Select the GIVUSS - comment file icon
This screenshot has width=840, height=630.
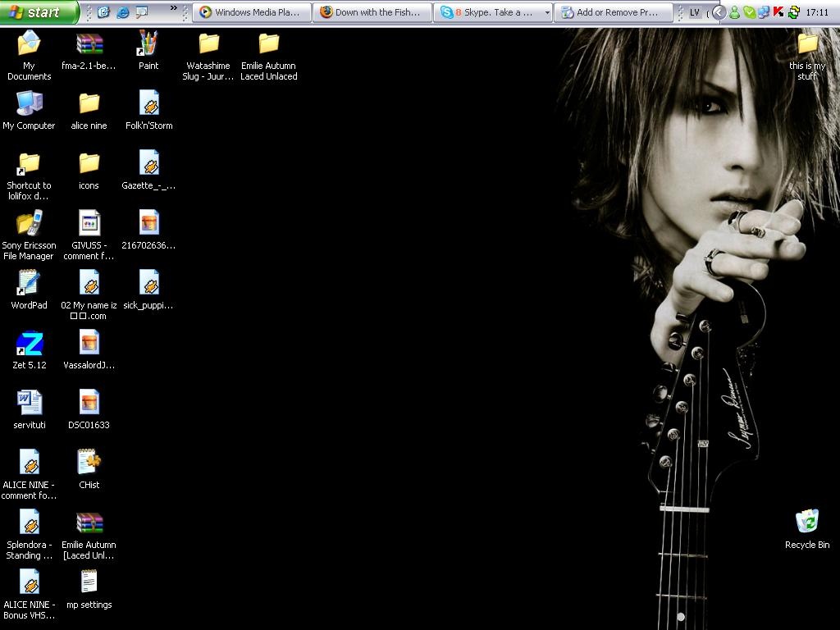[x=89, y=235]
